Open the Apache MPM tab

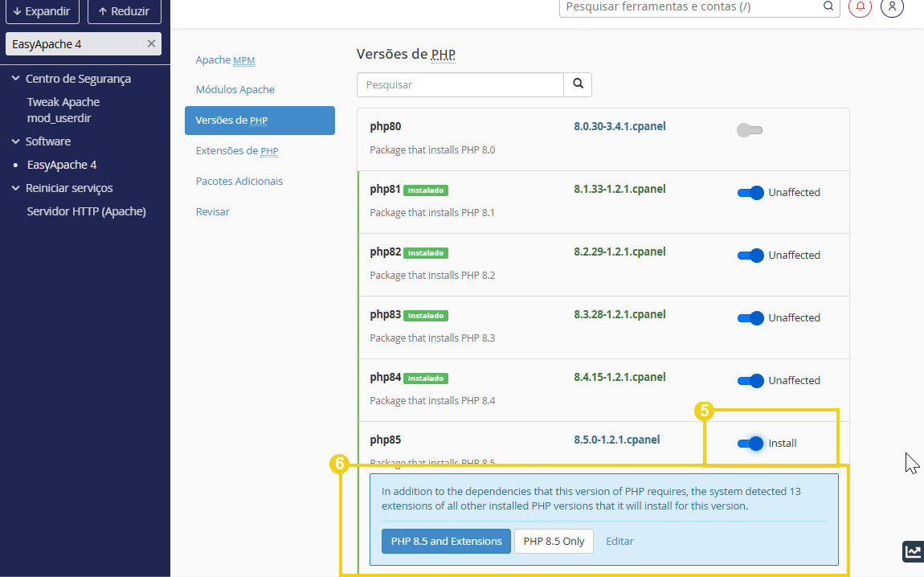tap(225, 59)
